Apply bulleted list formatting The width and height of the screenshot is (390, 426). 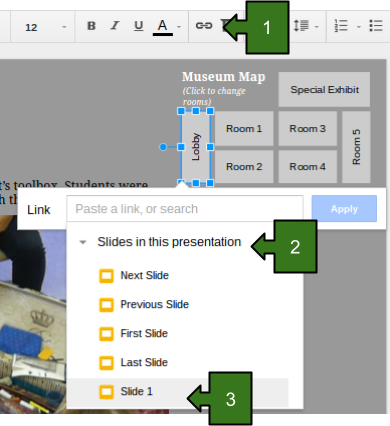click(x=376, y=26)
